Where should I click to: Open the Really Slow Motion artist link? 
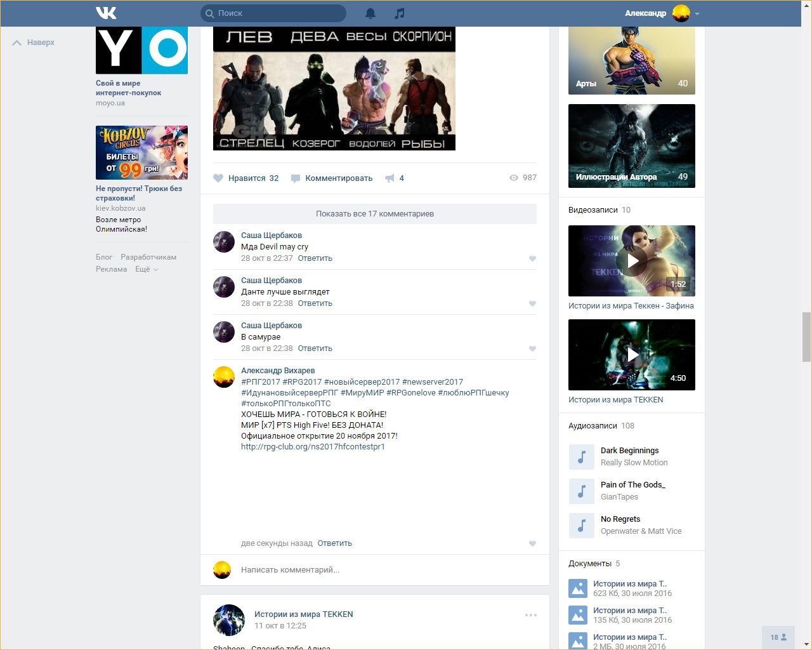point(634,463)
